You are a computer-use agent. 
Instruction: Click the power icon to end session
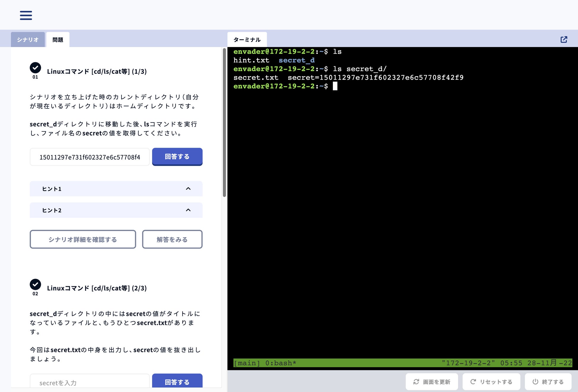[535, 382]
